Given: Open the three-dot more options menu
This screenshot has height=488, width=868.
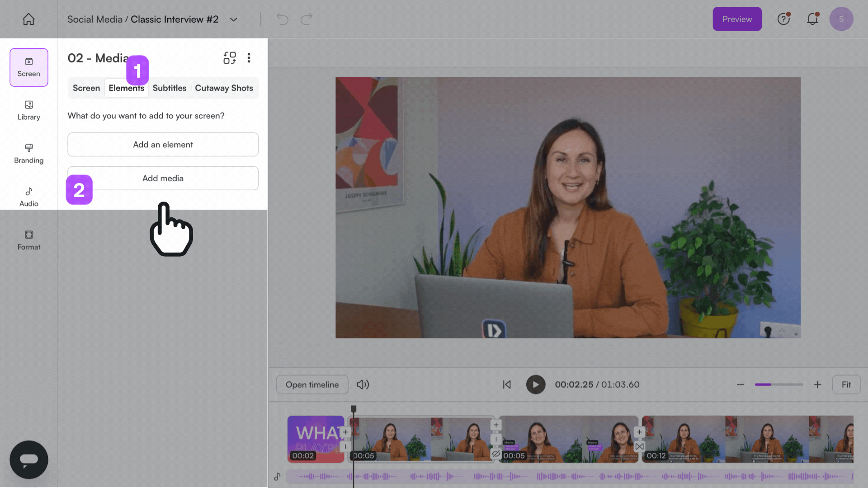Looking at the screenshot, I should tap(249, 58).
